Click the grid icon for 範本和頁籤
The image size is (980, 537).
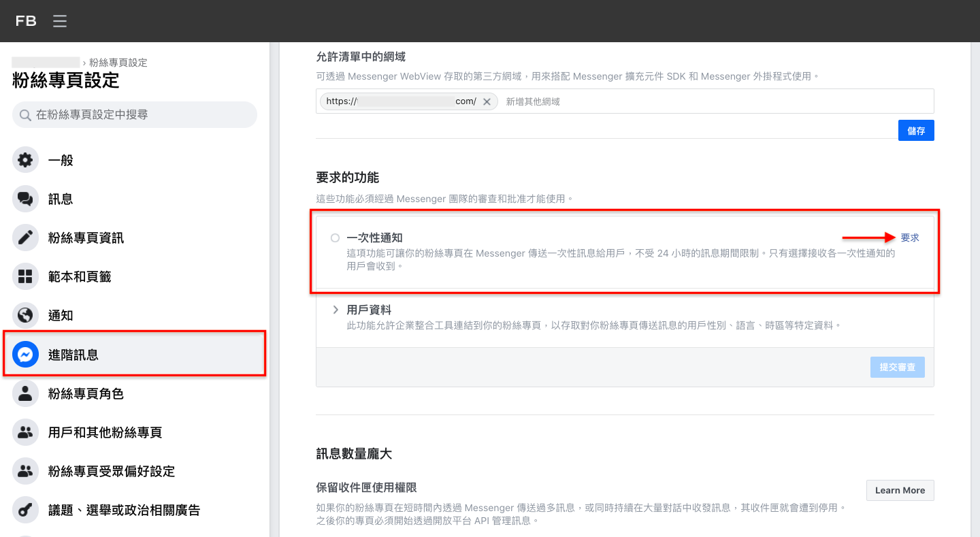pyautogui.click(x=25, y=277)
